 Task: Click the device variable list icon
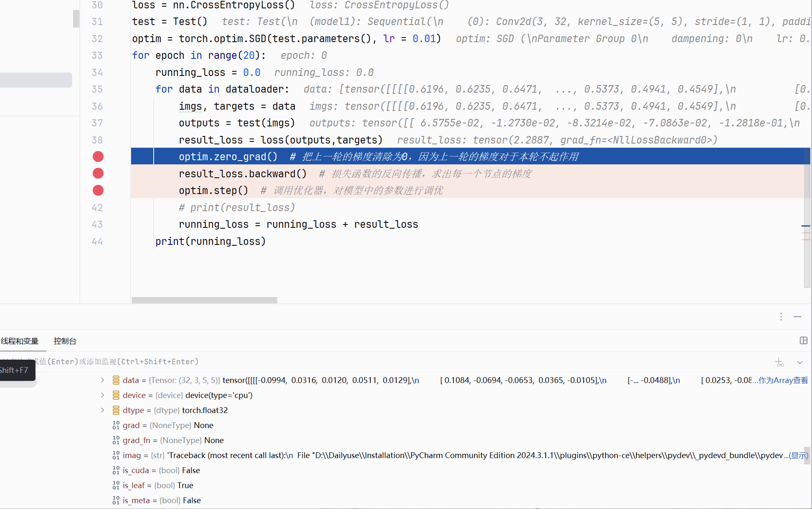coord(116,395)
